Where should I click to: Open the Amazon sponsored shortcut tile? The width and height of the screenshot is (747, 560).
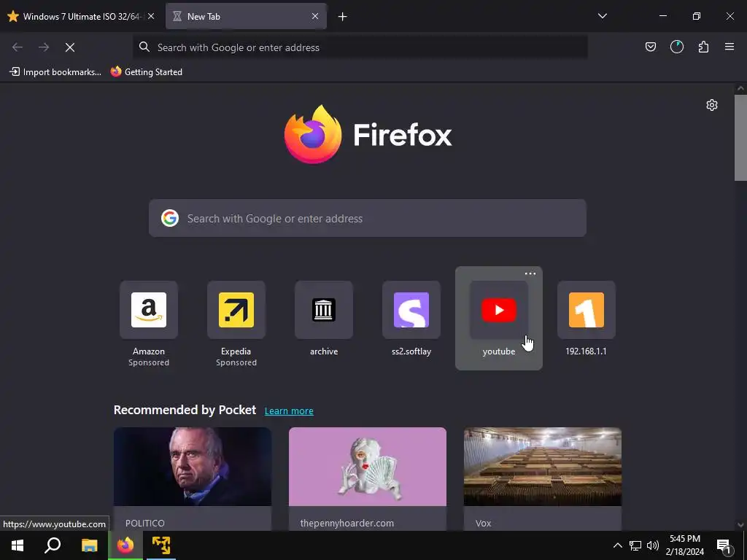click(x=149, y=310)
